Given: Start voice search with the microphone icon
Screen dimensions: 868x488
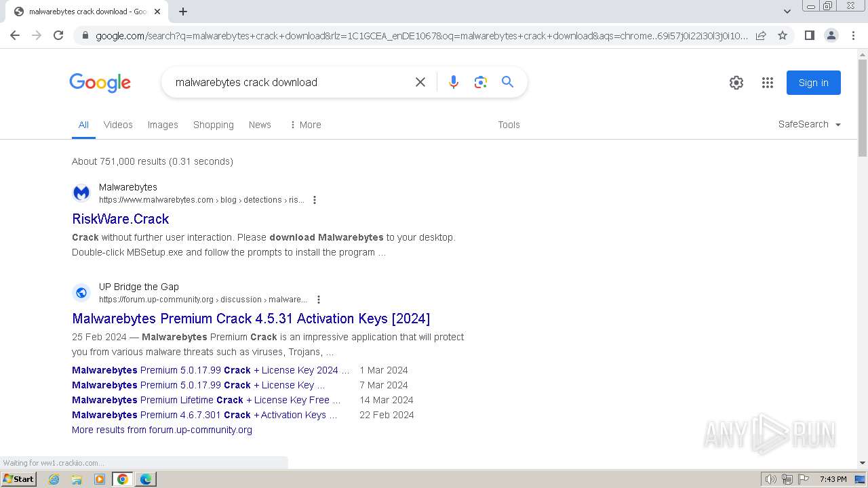Looking at the screenshot, I should point(454,82).
